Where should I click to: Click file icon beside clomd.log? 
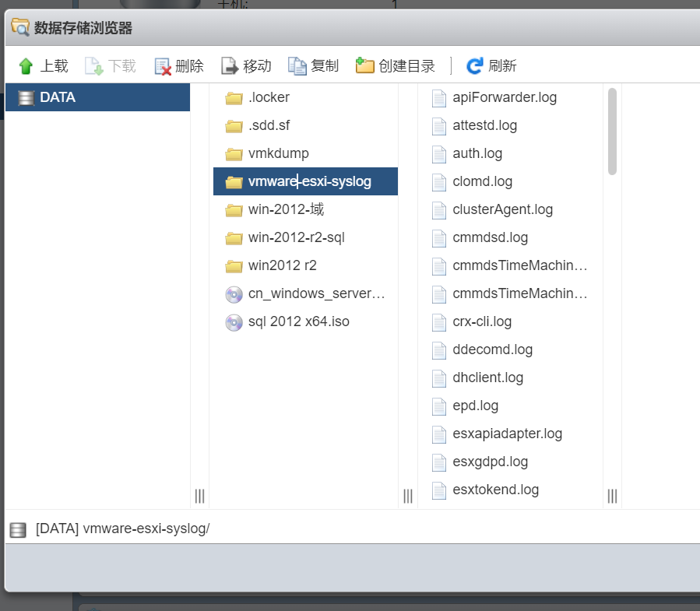coord(439,183)
